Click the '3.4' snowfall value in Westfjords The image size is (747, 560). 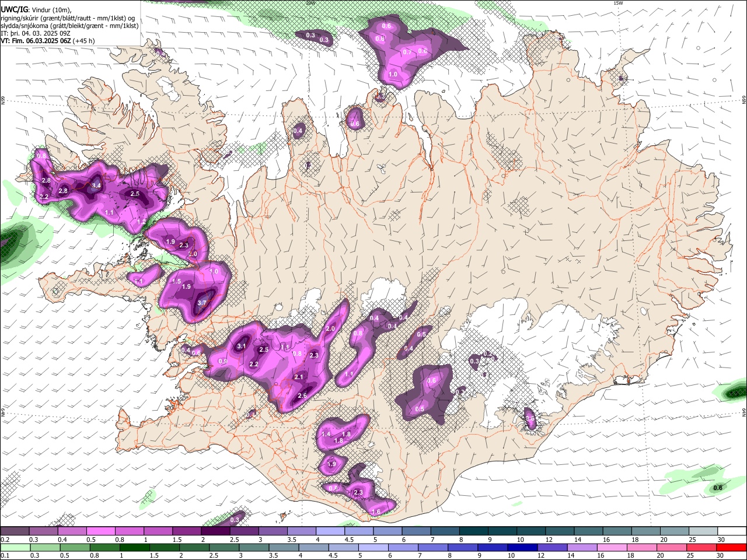(97, 186)
